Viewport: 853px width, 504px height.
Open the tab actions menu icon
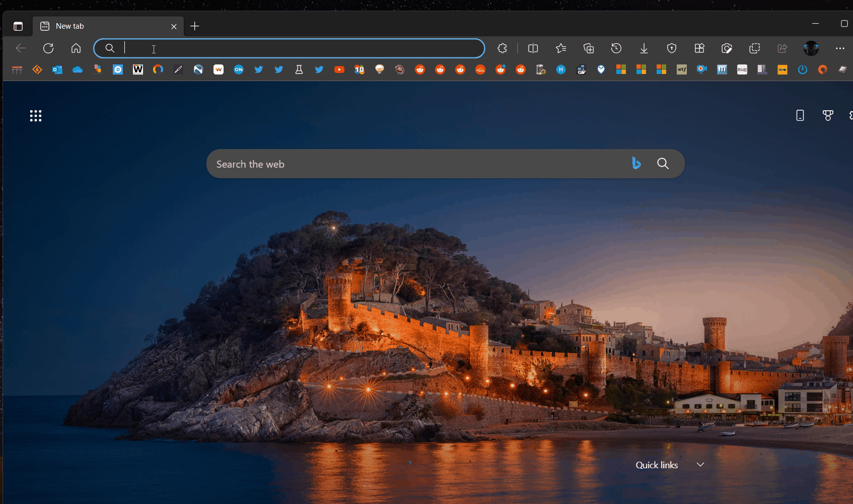18,26
